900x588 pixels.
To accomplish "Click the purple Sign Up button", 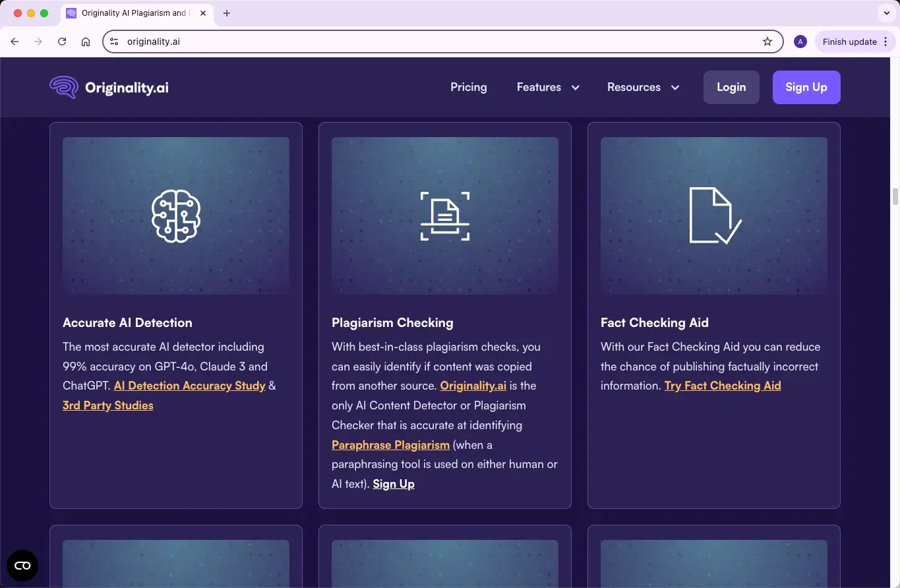I will (x=806, y=87).
